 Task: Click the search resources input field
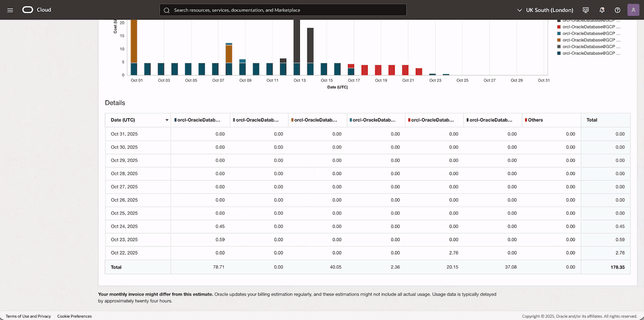[x=283, y=9]
